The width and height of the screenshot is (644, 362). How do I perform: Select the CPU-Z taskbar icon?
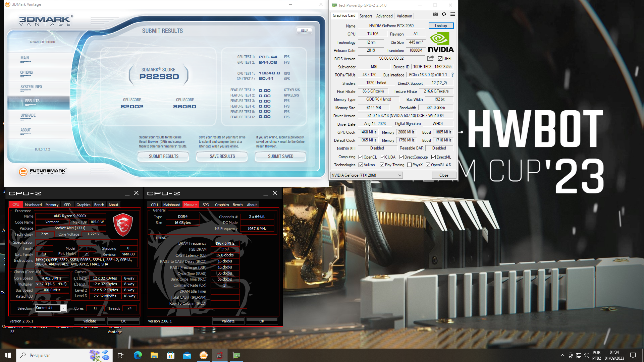(220, 355)
